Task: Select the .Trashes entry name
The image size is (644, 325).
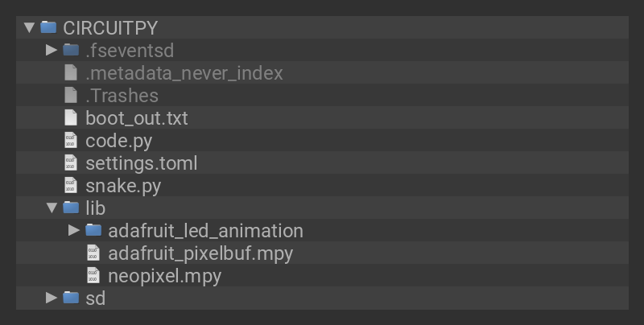Action: click(x=122, y=96)
